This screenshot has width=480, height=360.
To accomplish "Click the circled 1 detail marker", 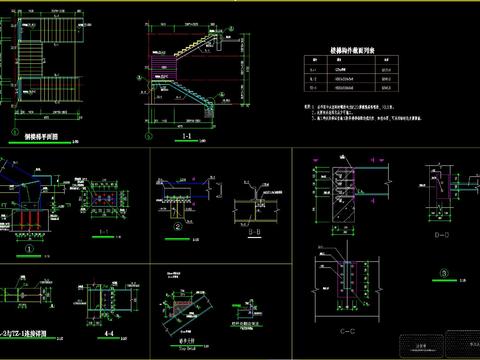I will (x=29, y=249).
